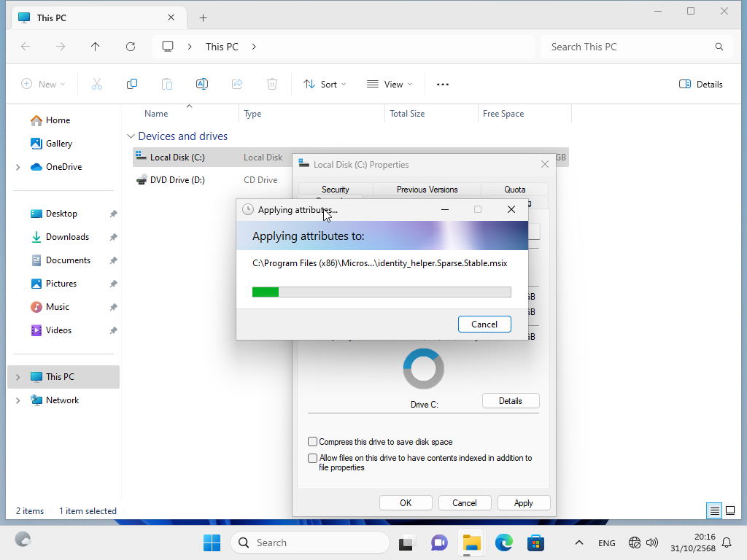Enable Compress this drive to save disk space
Screen dimensions: 747x560
click(313, 442)
